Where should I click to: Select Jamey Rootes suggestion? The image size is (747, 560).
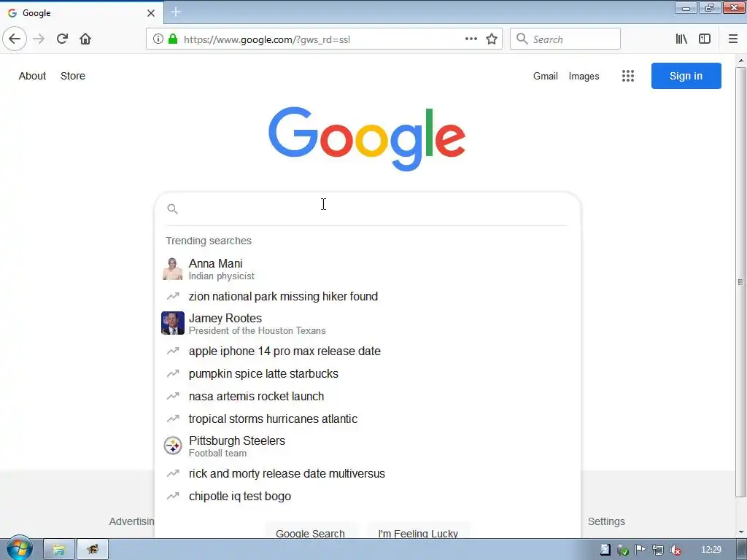click(x=368, y=323)
